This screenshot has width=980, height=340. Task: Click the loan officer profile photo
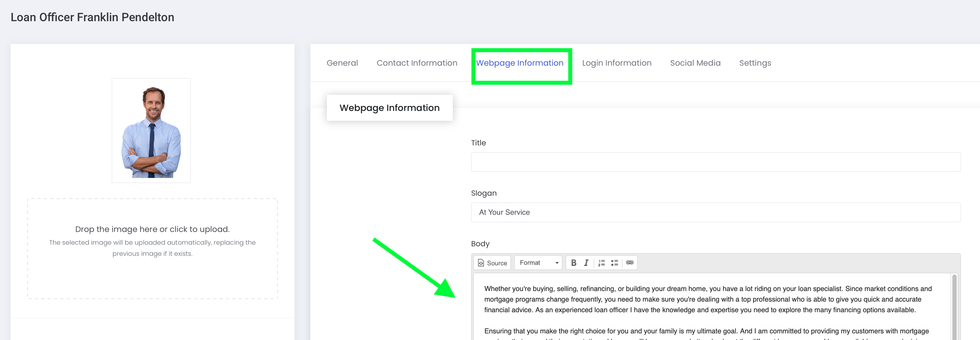(151, 131)
